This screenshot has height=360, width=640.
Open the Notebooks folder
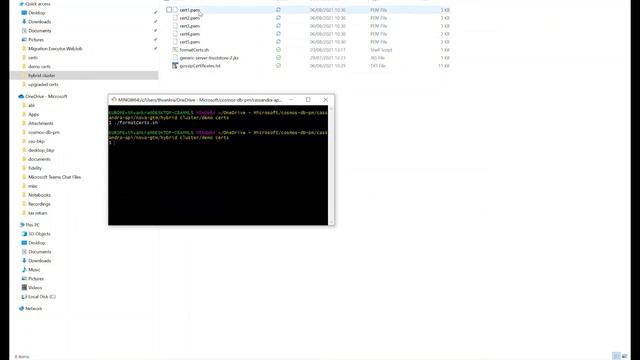click(x=40, y=195)
